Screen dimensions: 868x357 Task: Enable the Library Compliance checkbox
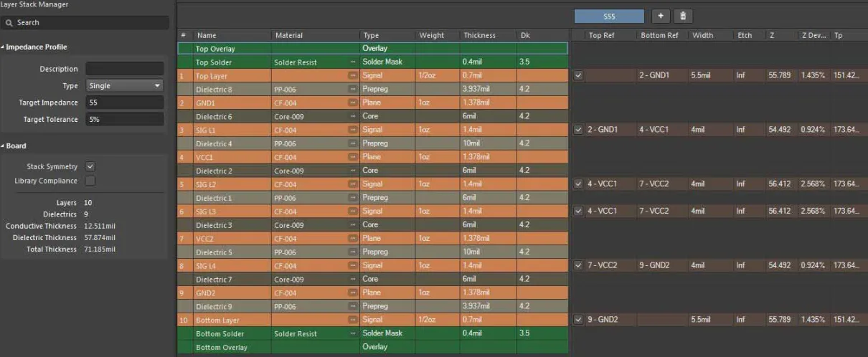pos(90,181)
